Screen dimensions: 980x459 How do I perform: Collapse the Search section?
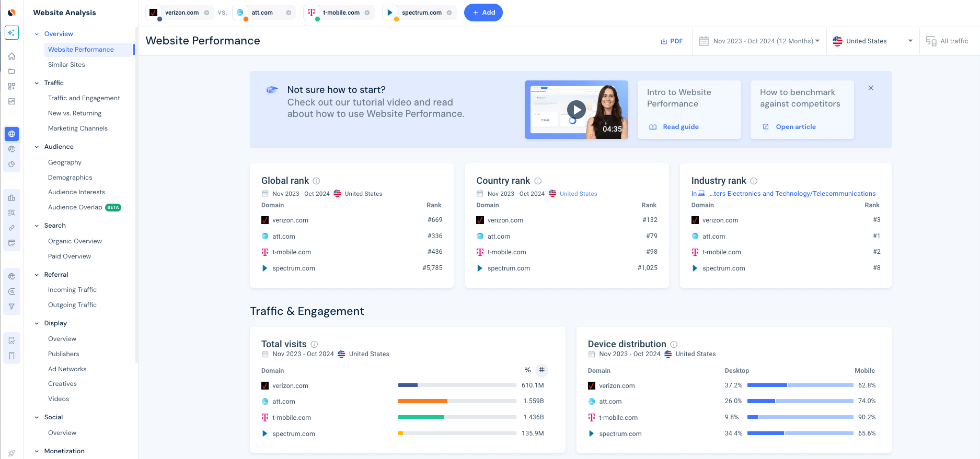point(37,226)
